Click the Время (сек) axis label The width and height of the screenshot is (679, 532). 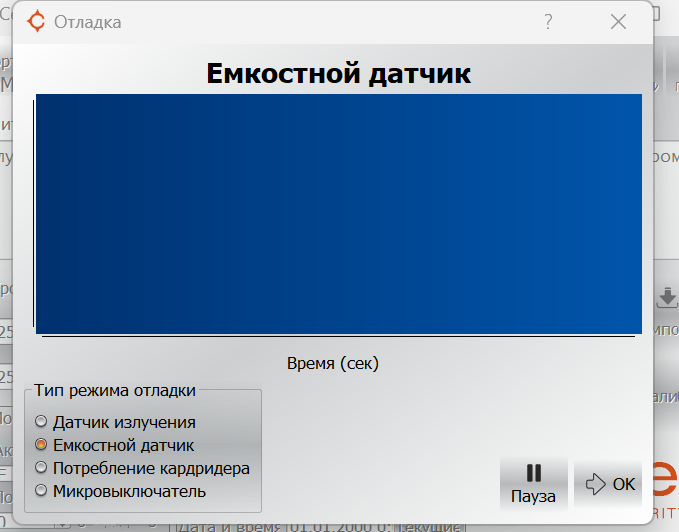333,363
